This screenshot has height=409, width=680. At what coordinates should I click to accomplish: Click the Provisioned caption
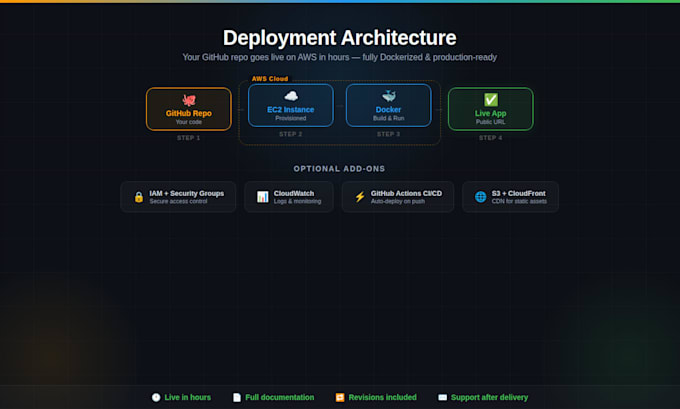(291, 118)
